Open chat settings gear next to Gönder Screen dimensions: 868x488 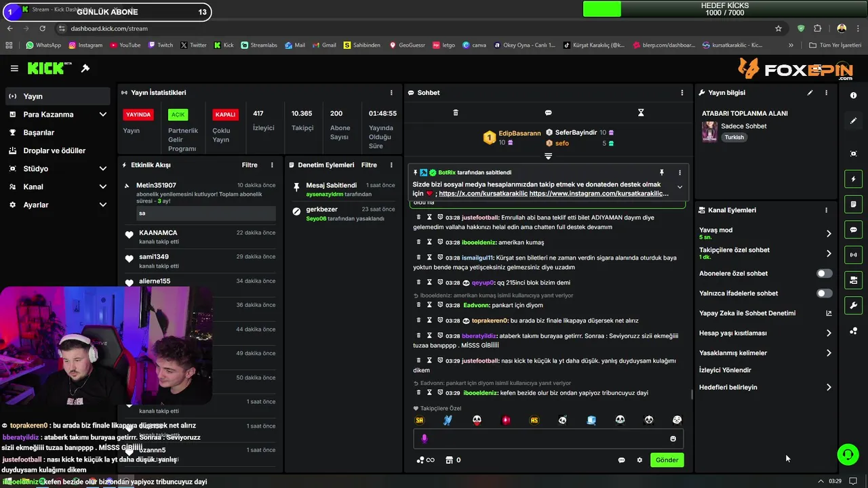tap(639, 460)
